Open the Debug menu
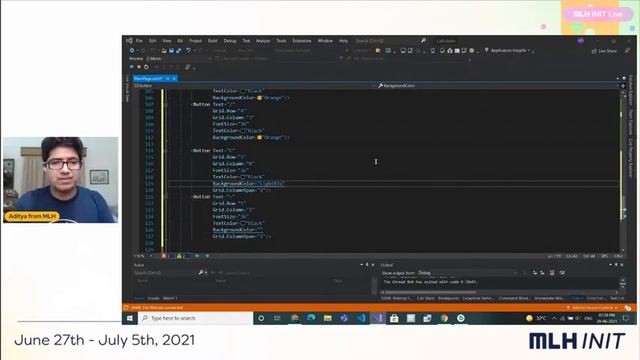640x360 pixels. click(x=230, y=41)
